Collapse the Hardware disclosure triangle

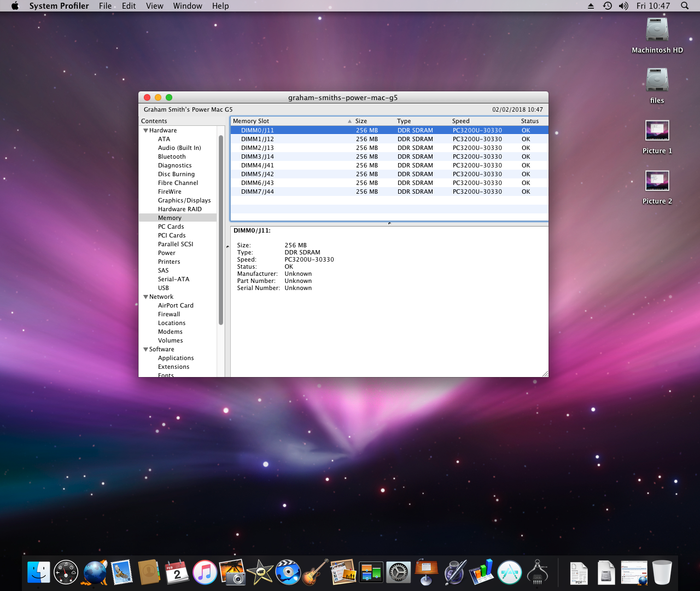point(145,131)
